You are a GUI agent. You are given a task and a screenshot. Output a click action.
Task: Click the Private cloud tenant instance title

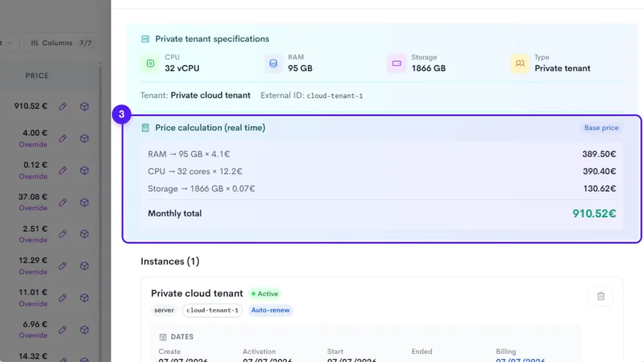pyautogui.click(x=197, y=294)
